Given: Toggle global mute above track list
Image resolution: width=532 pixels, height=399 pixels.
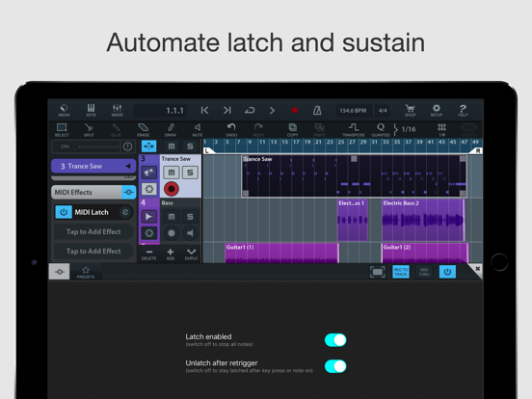Looking at the screenshot, I should point(172,146).
